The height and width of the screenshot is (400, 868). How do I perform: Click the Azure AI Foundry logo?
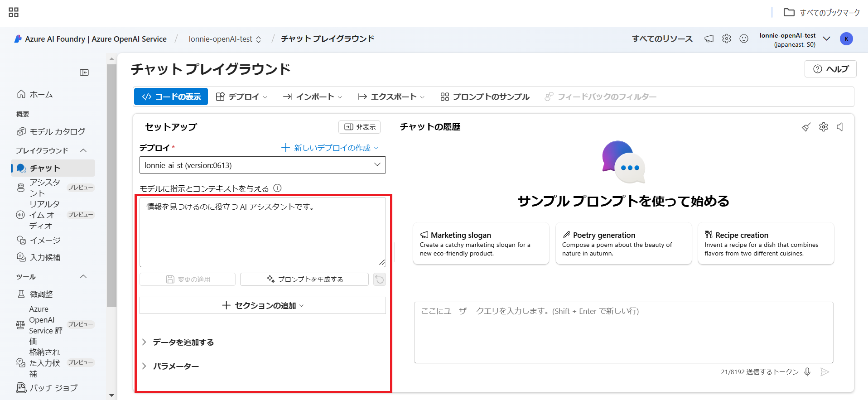pyautogui.click(x=18, y=39)
